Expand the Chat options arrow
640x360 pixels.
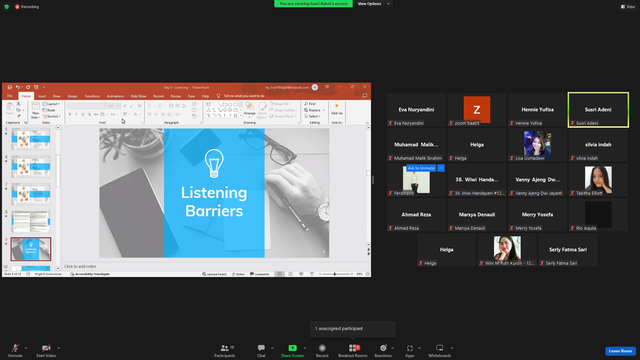272,348
